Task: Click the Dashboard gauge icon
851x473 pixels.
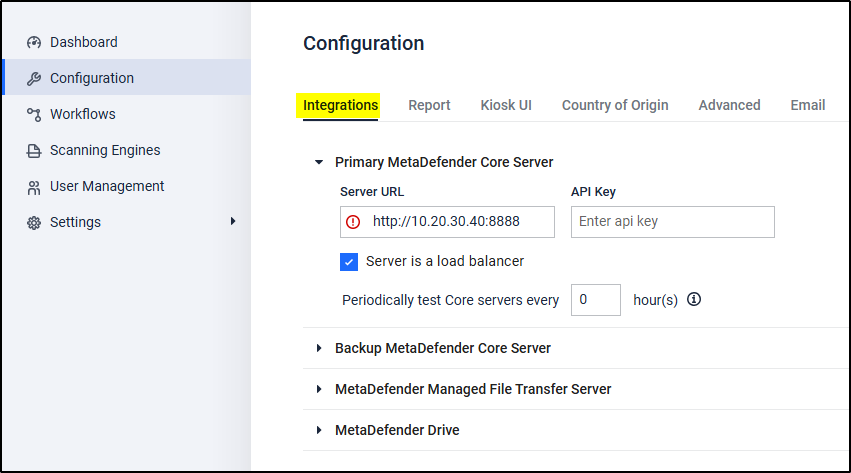Action: click(34, 42)
